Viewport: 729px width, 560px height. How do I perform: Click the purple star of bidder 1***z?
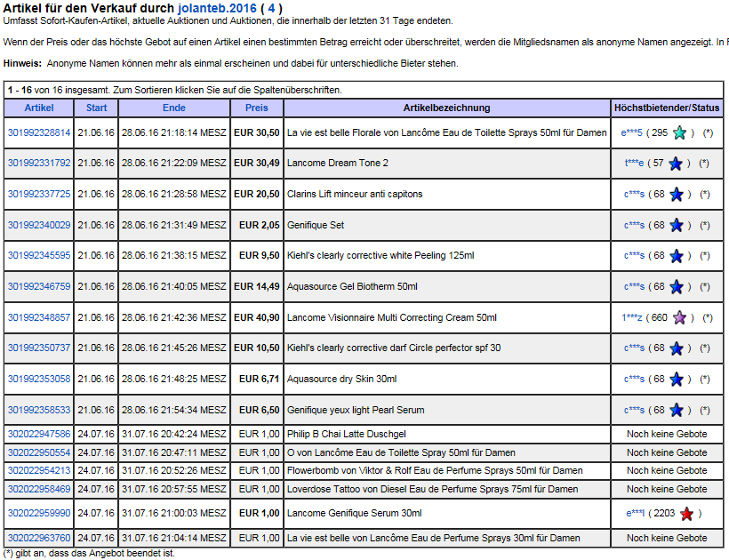679,318
